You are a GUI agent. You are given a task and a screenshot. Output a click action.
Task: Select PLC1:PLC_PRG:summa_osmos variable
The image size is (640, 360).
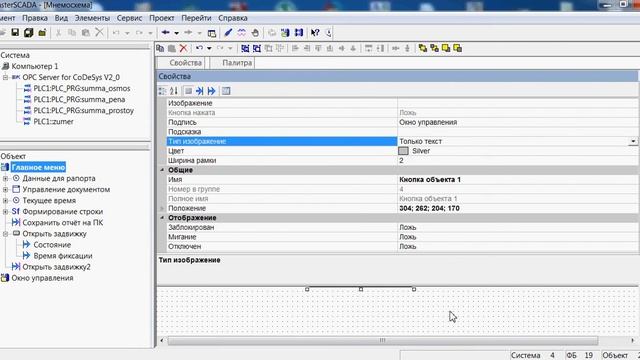(82, 88)
